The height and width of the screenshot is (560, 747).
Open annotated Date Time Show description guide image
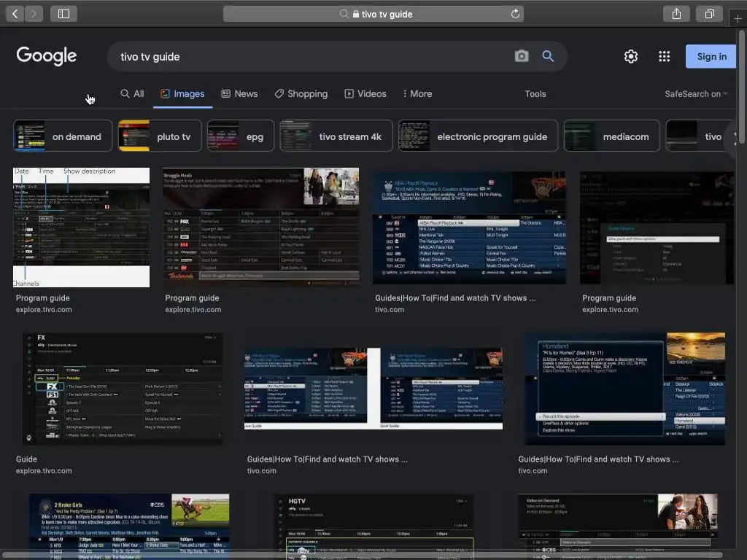[81, 227]
